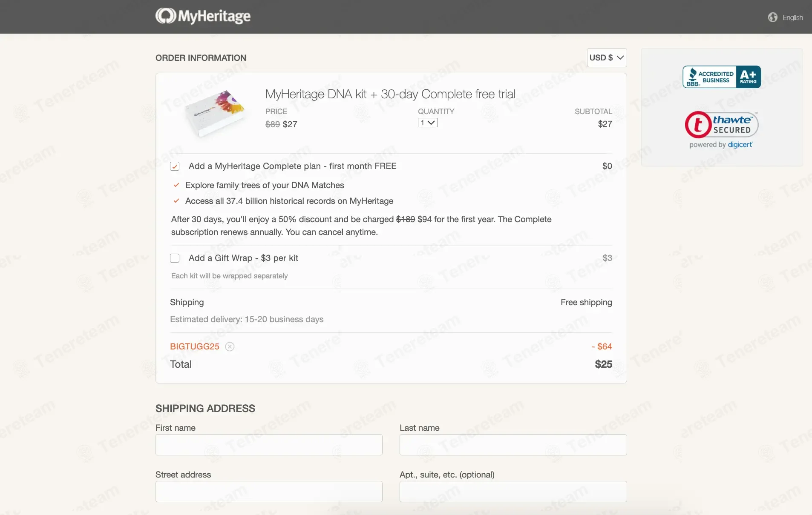Click the DNA kit product image
Viewport: 812px width, 515px height.
[216, 113]
